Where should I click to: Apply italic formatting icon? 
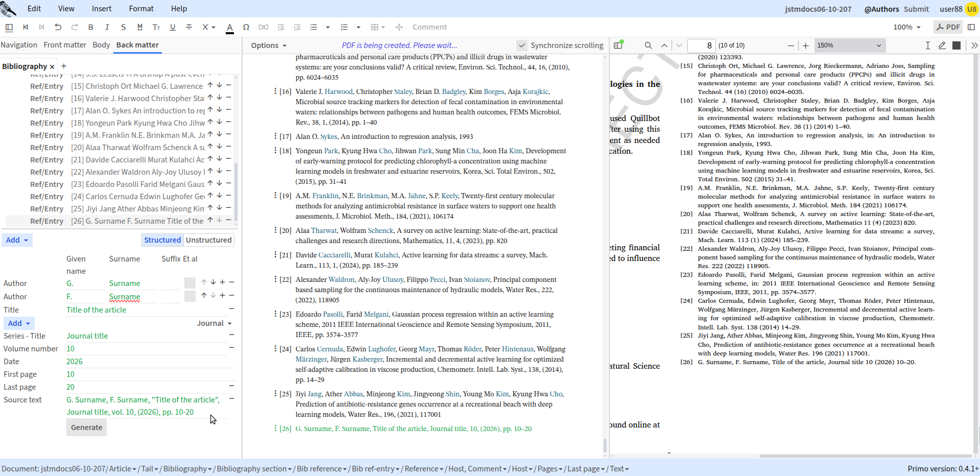pos(107,27)
